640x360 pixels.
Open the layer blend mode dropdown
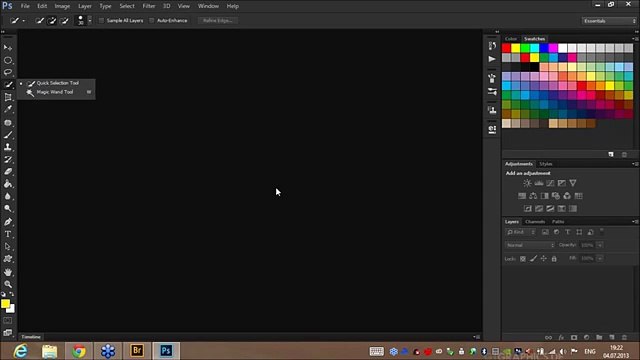(x=530, y=245)
